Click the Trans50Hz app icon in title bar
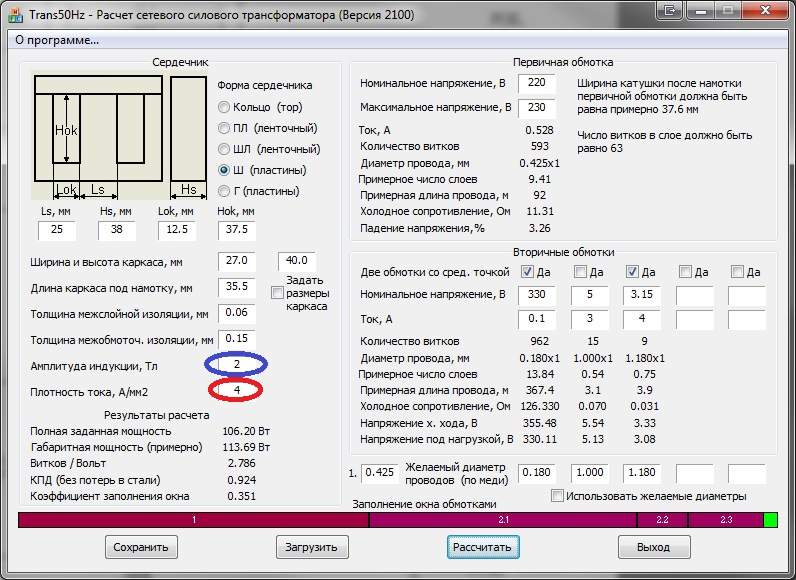This screenshot has width=796, height=580. click(x=12, y=14)
